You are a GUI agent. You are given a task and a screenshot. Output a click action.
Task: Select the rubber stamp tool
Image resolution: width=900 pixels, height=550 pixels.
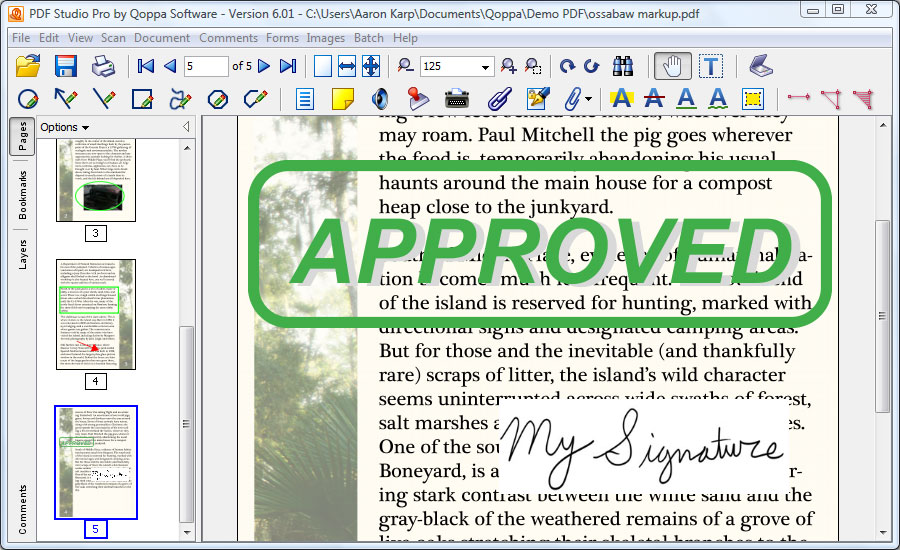418,99
